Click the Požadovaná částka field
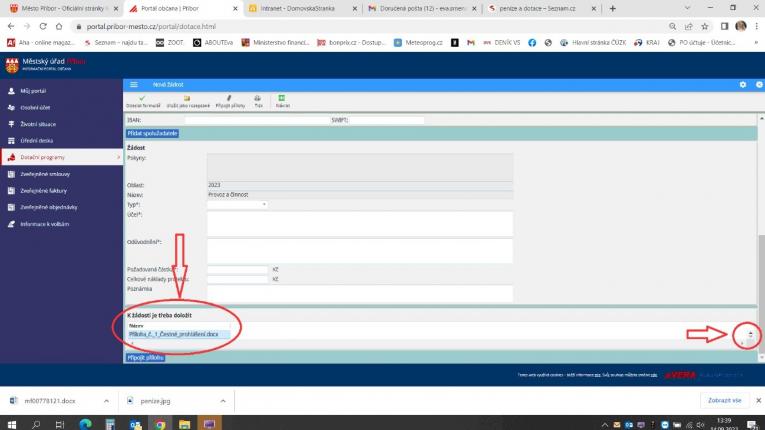 (x=237, y=269)
